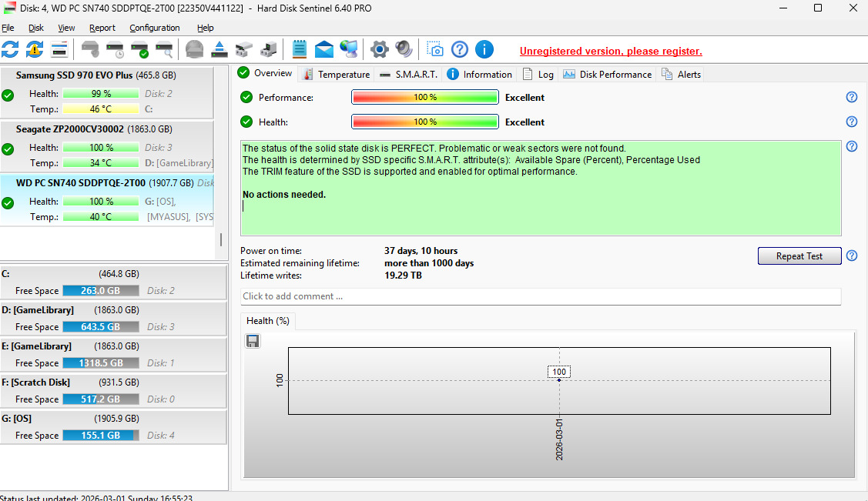The width and height of the screenshot is (868, 501).
Task: Switch to the Log tab
Action: click(x=538, y=74)
